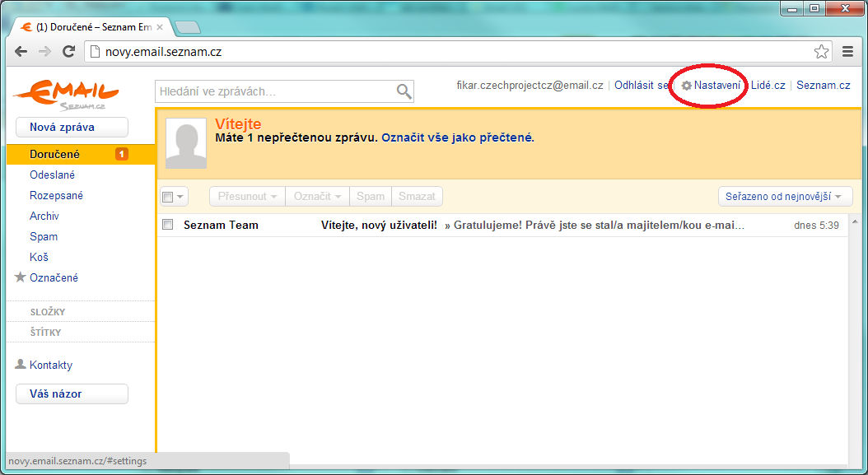Click the account email fikar.czechprojectcz@email.cz

click(x=530, y=86)
